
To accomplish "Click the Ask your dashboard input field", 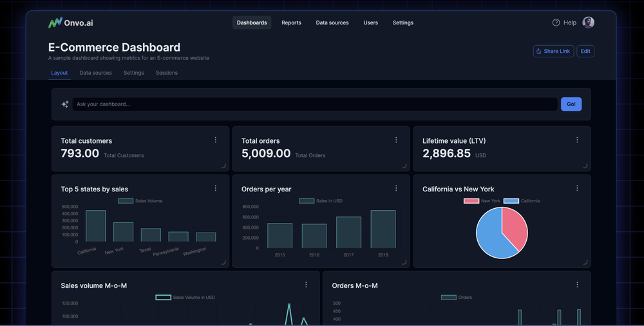I will (x=314, y=104).
